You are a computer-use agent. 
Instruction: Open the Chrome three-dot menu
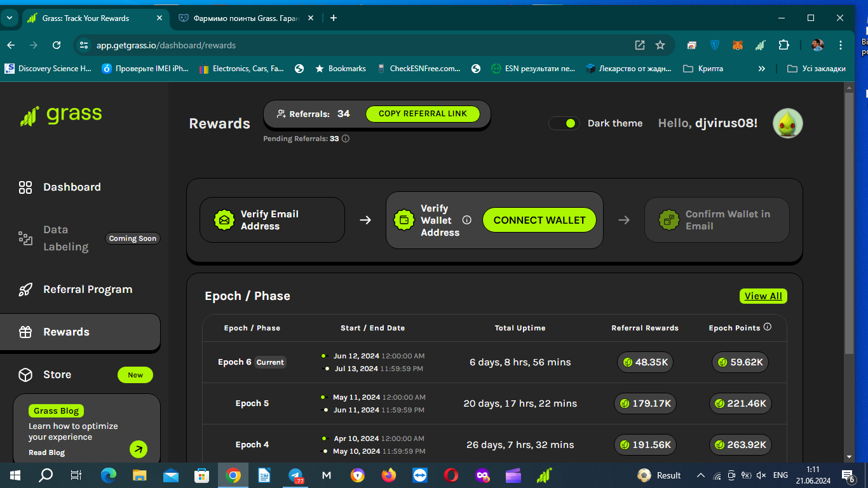[x=841, y=45]
